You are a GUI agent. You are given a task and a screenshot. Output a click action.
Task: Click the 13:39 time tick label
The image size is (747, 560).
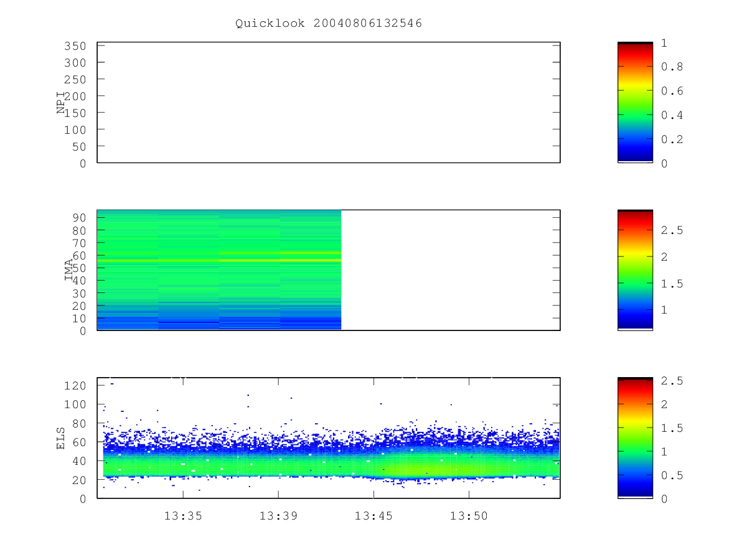click(278, 516)
